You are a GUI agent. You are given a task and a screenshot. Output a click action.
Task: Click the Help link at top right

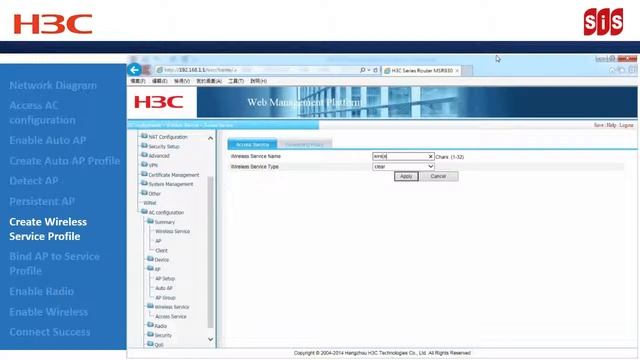point(611,125)
